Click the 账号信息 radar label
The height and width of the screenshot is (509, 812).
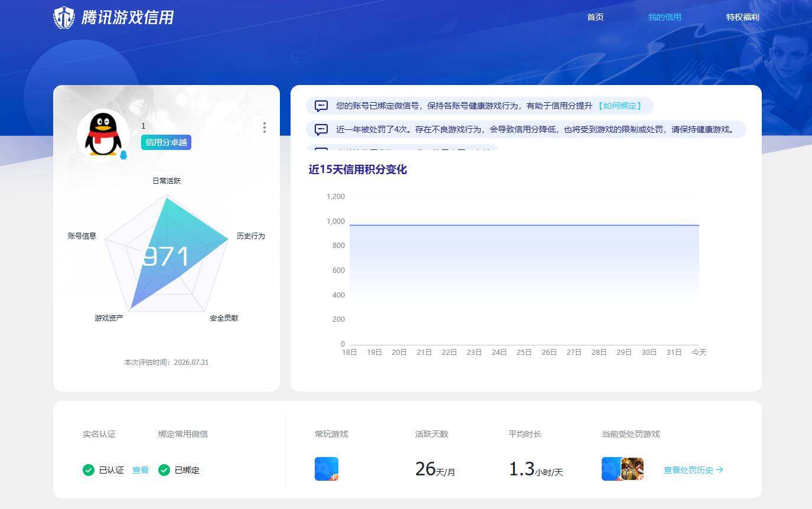point(82,236)
